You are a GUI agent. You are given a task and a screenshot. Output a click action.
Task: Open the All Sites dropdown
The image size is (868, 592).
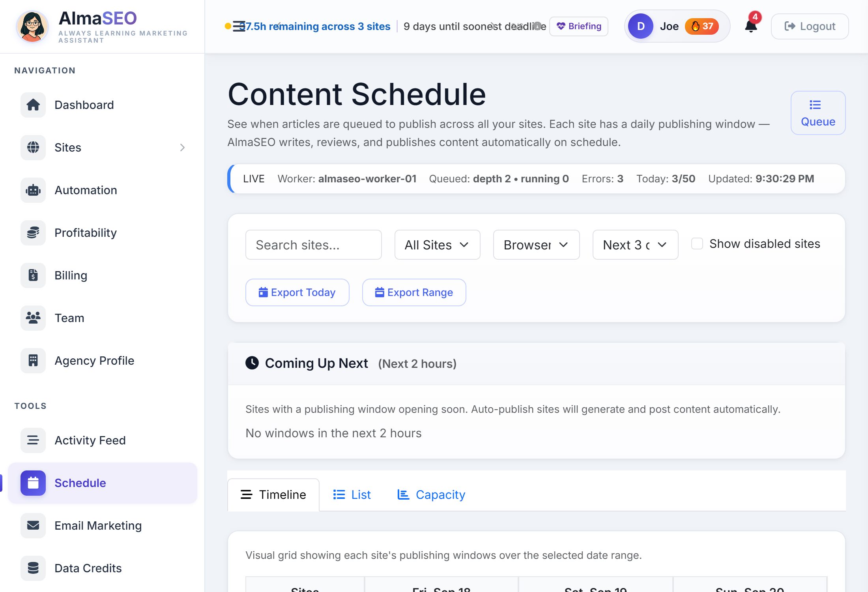(x=437, y=245)
